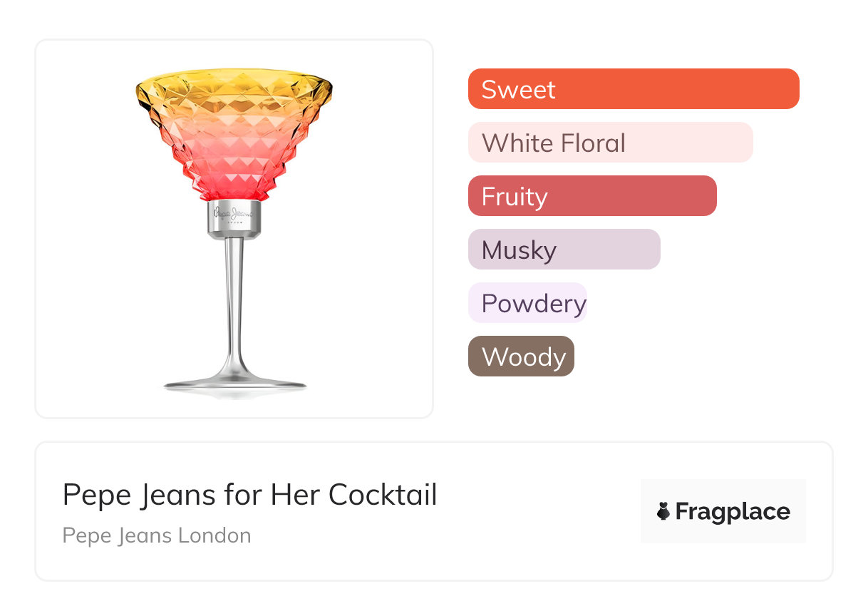868x616 pixels.
Task: Select the Sweet accord bar
Action: 633,89
